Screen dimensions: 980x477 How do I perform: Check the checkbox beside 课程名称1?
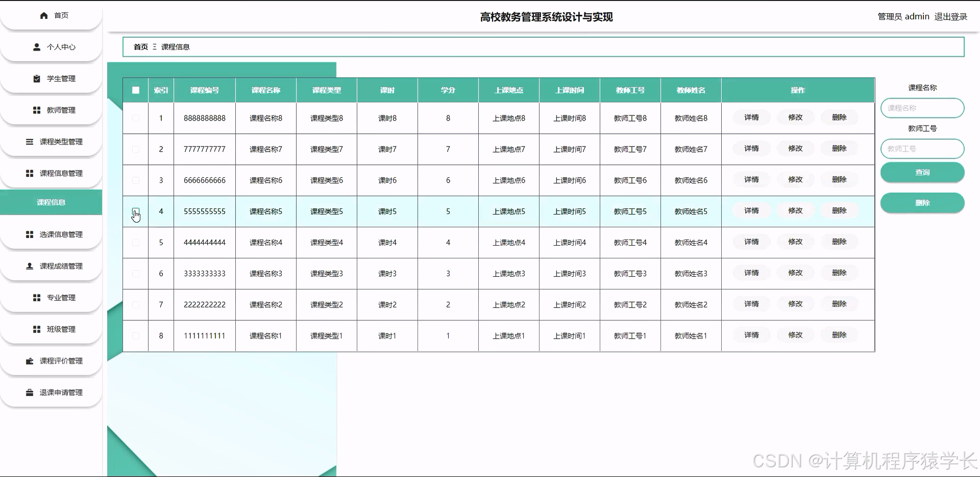pos(135,336)
